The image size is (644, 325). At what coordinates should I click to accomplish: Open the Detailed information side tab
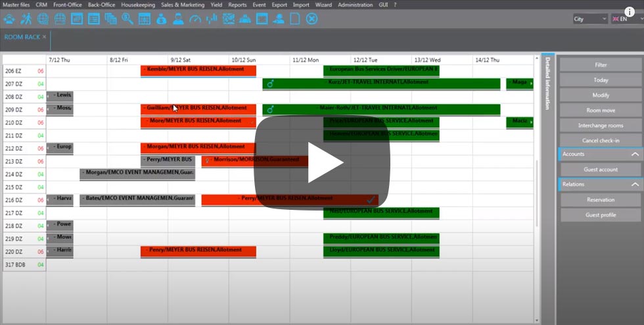[x=547, y=84]
